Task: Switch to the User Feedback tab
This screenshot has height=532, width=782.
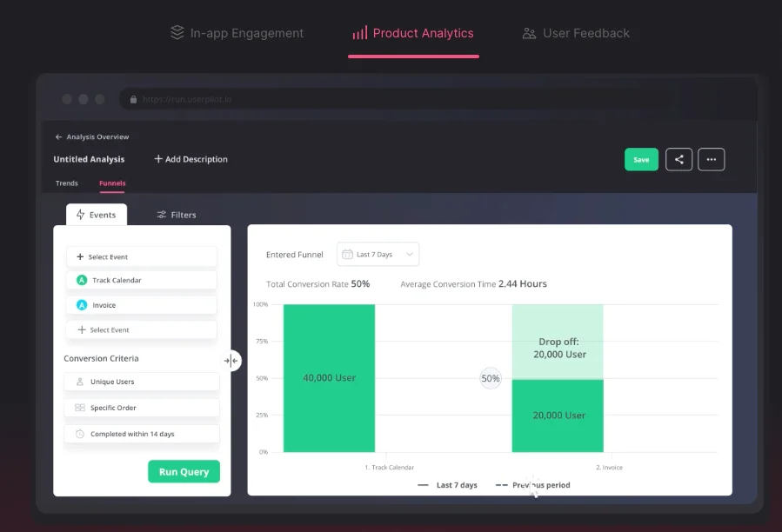Action: click(576, 33)
